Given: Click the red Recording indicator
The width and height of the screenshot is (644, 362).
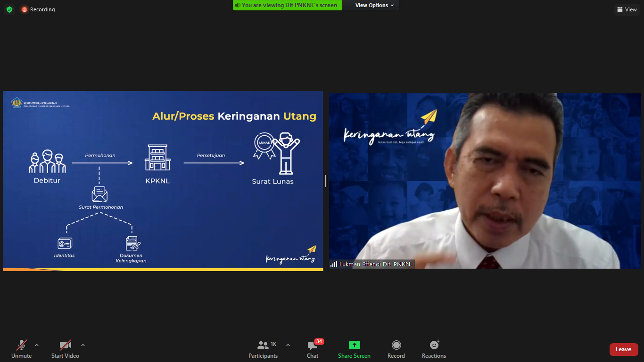Looking at the screenshot, I should tap(38, 9).
